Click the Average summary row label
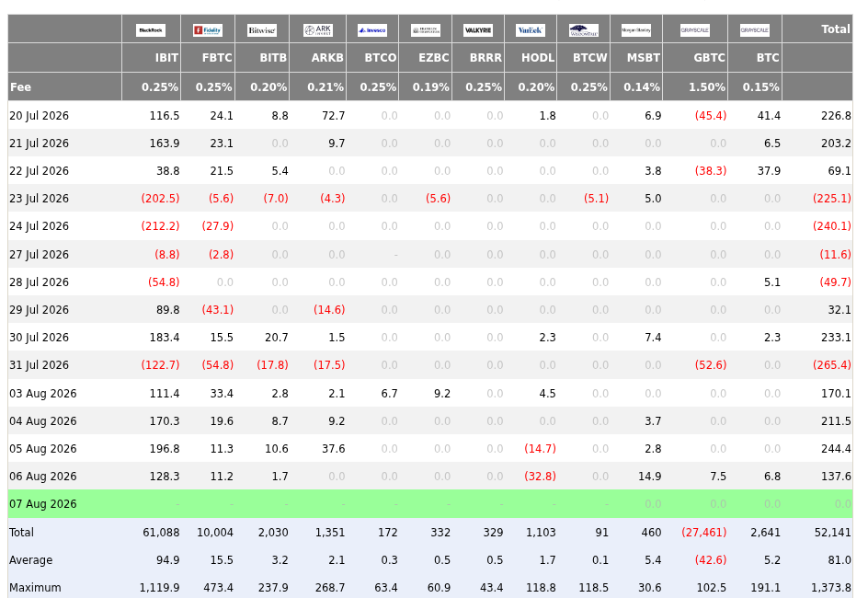Viewport: 868px width, 598px height. tap(31, 560)
